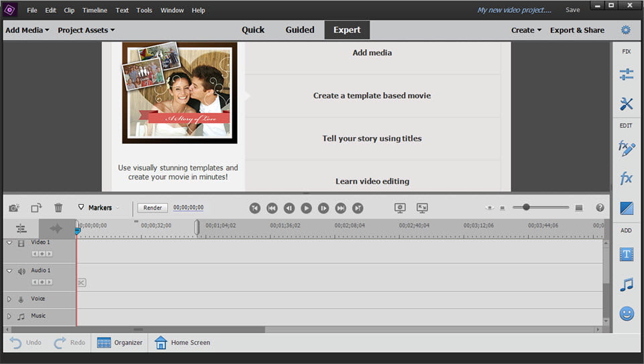
Task: Click the zoom in timeline icon
Action: point(579,208)
